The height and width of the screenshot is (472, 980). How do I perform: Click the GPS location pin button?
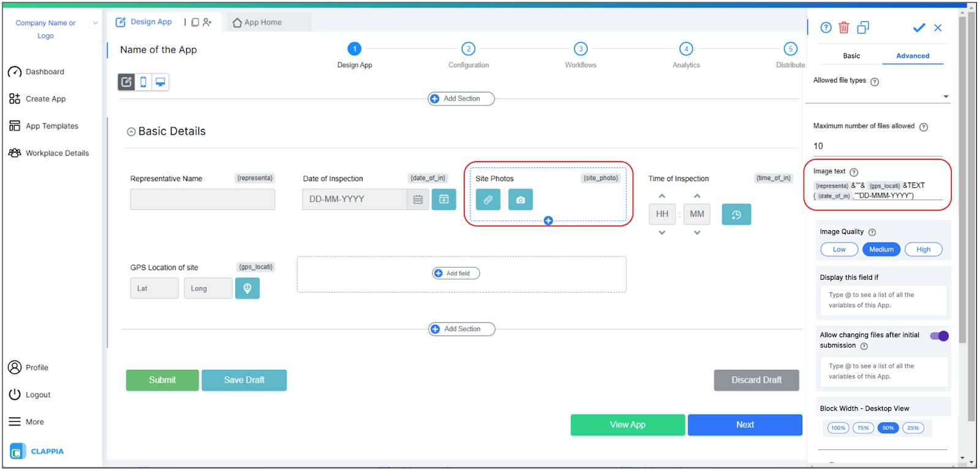(x=247, y=288)
